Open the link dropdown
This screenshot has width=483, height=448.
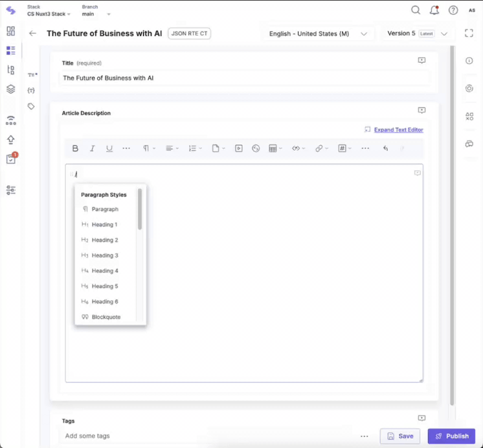coord(322,148)
